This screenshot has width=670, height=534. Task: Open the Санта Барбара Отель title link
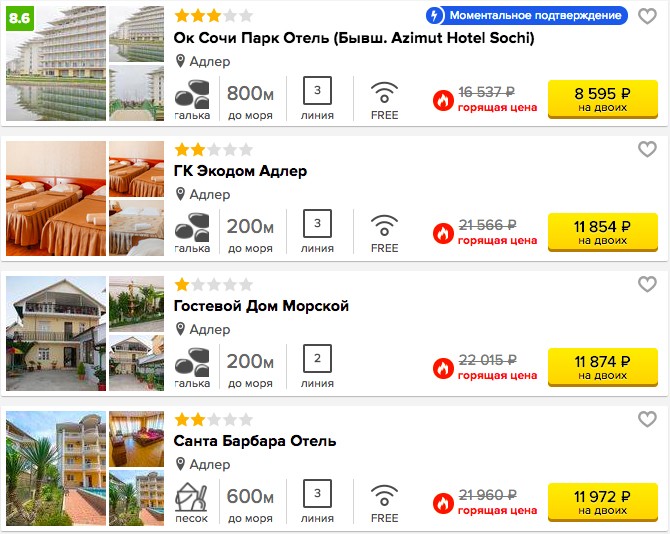point(255,441)
